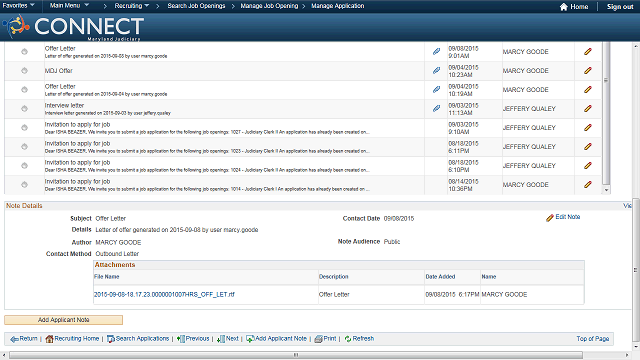640x360 pixels.
Task: Click notes list scrollbar down arrow
Action: [606, 190]
